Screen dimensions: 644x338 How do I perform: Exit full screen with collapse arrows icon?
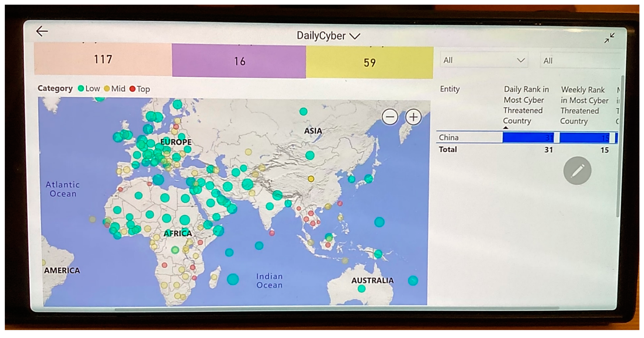[609, 38]
